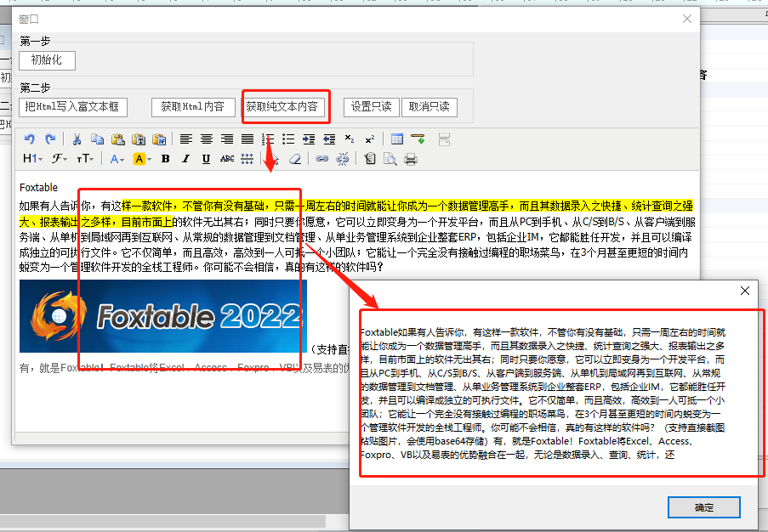Redo the last undone edit
Screen dimensions: 768x532
tap(50, 139)
